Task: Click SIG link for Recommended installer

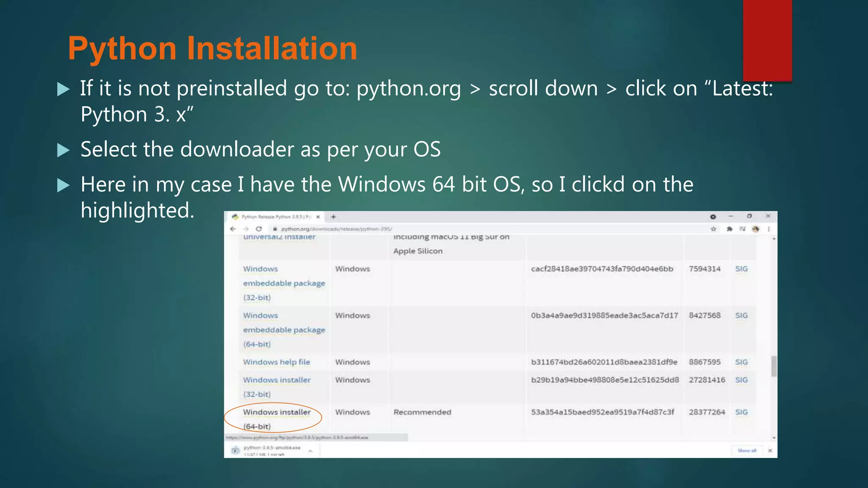Action: pos(741,412)
